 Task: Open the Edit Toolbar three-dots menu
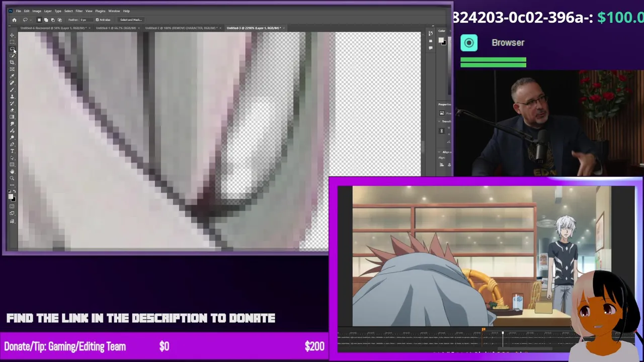[x=12, y=185]
